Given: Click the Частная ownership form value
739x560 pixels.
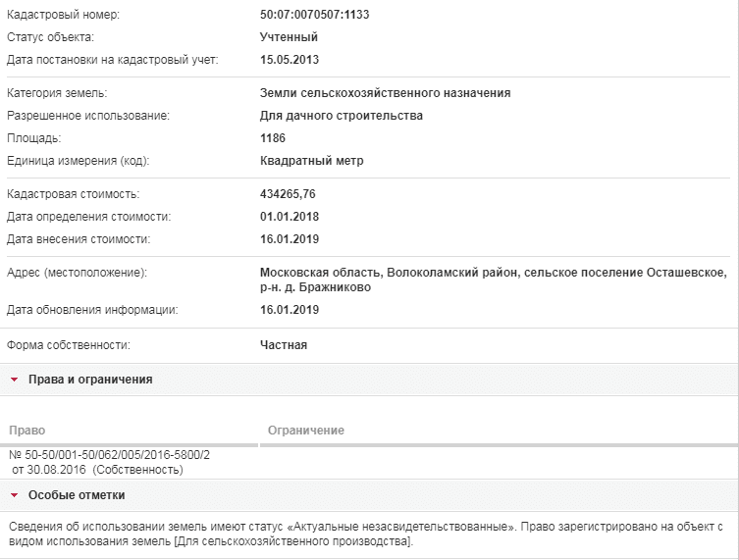Looking at the screenshot, I should click(x=284, y=345).
